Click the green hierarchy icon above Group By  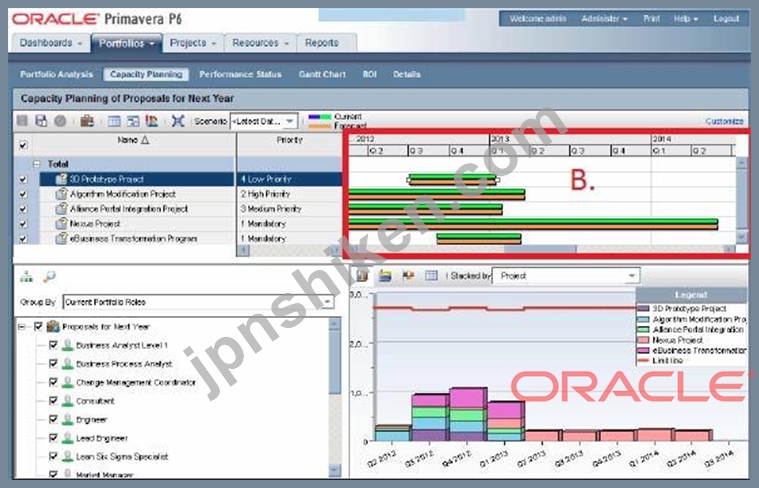click(27, 276)
